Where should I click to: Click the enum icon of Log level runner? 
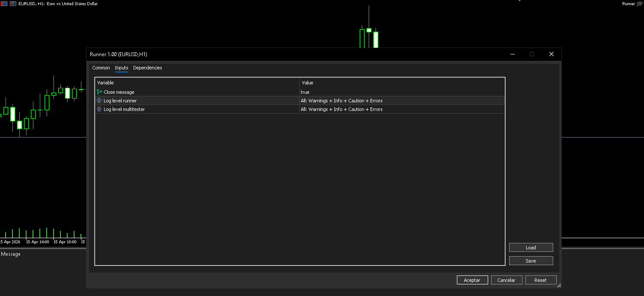(x=99, y=101)
